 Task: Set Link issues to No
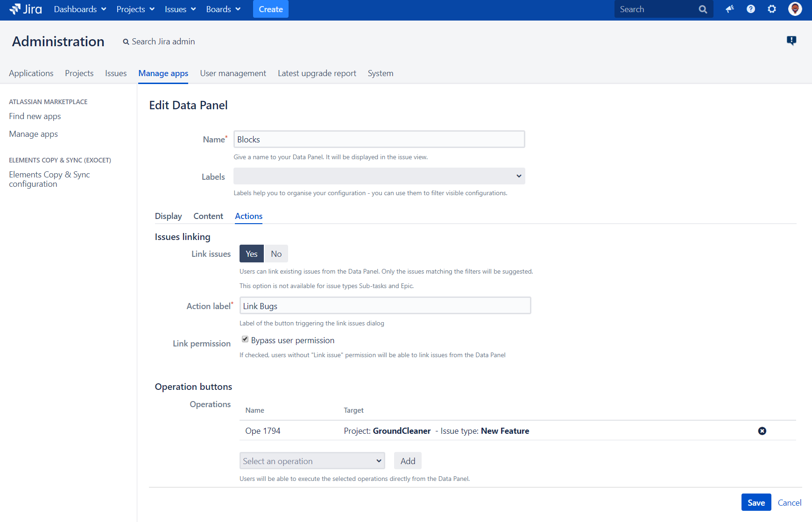(276, 254)
